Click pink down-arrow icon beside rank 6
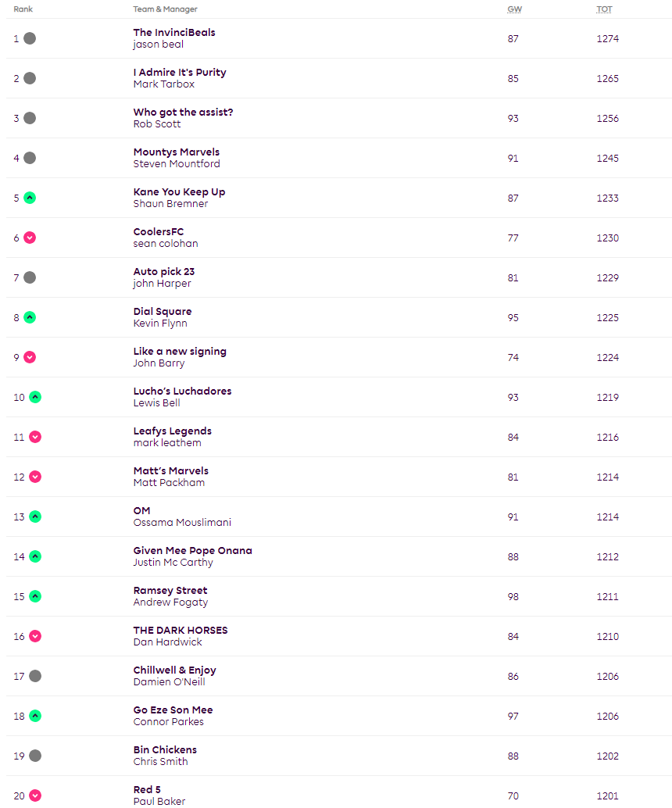This screenshot has height=808, width=672. [30, 238]
